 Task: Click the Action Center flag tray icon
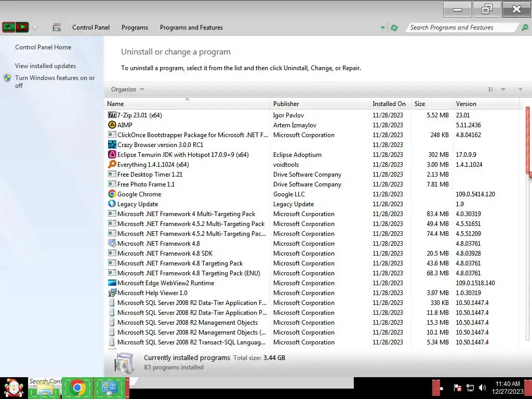click(457, 388)
